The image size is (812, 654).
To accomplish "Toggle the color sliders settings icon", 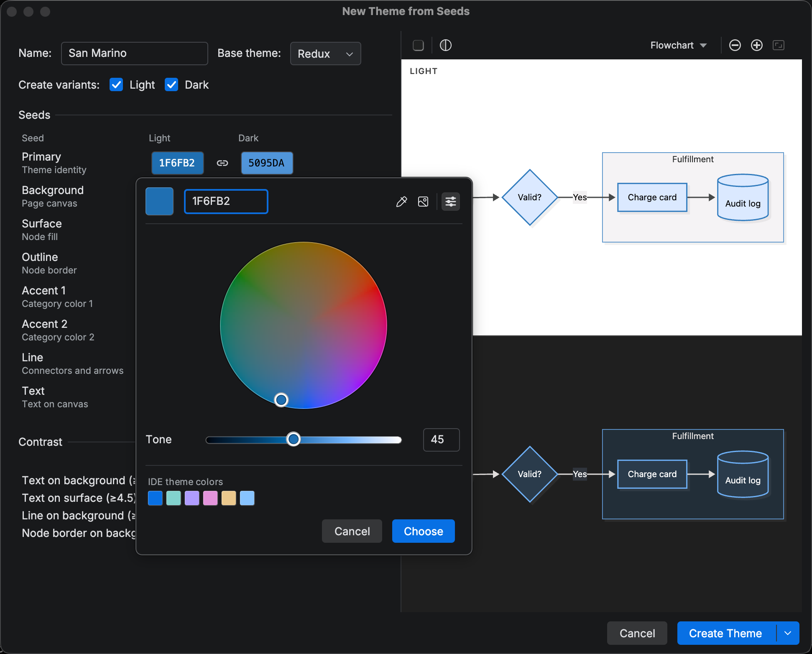I will pyautogui.click(x=451, y=202).
